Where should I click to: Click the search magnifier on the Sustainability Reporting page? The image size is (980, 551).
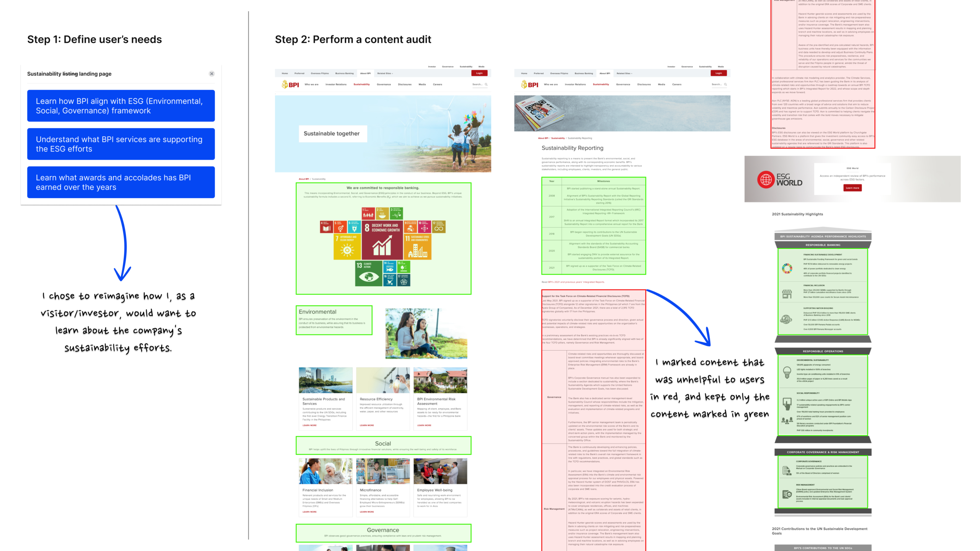click(725, 84)
